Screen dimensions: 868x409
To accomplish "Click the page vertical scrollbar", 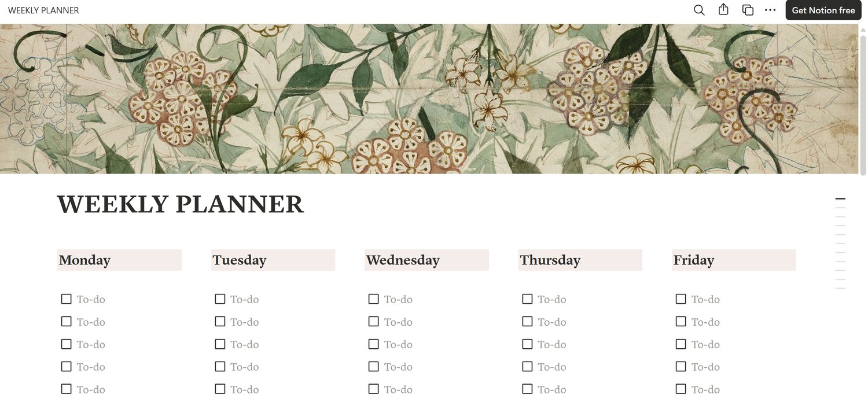I will [863, 104].
